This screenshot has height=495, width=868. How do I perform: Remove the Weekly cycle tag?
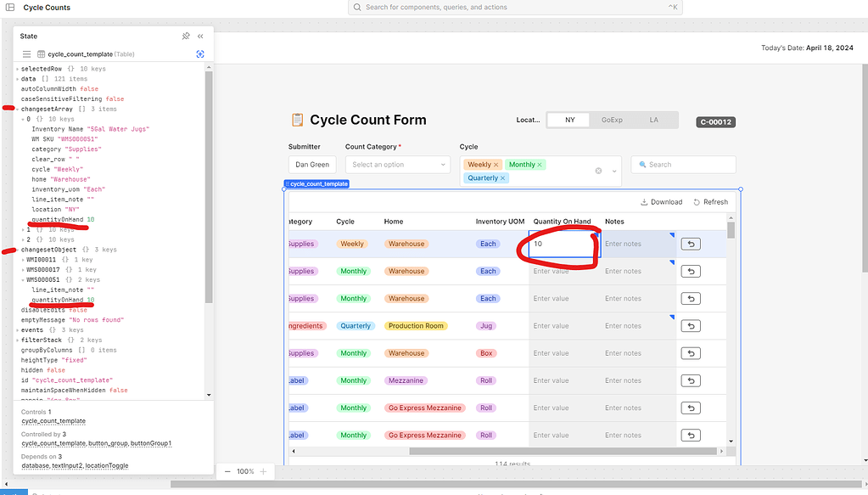pyautogui.click(x=496, y=165)
